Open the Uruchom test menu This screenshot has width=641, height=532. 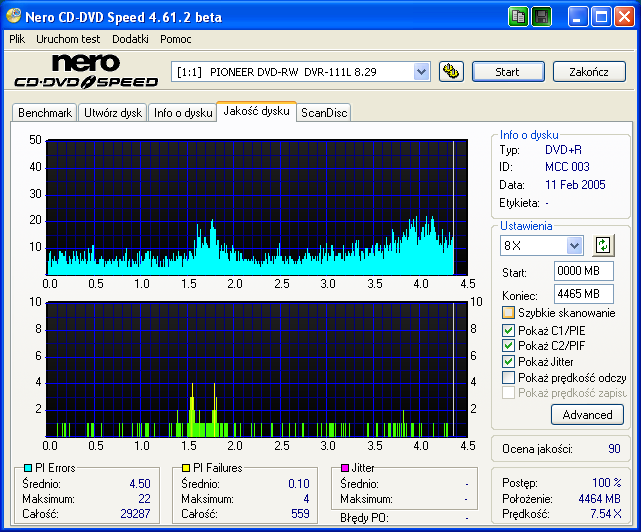68,39
